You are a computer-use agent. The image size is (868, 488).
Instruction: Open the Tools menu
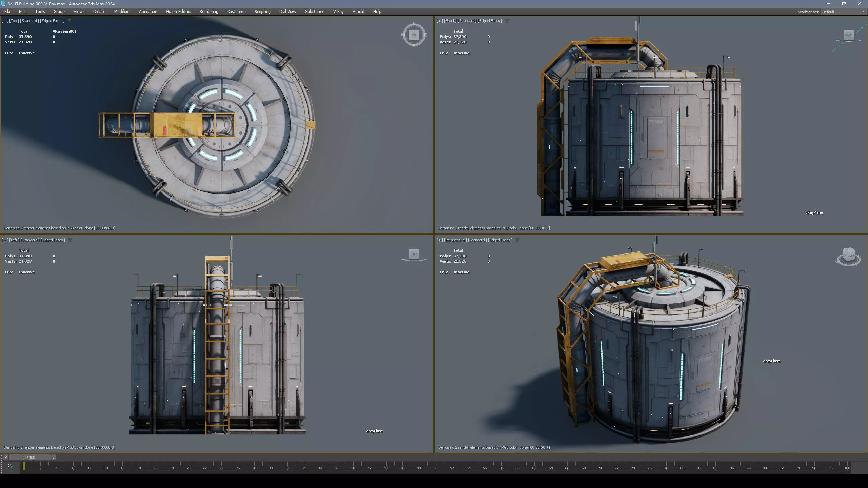pos(40,12)
